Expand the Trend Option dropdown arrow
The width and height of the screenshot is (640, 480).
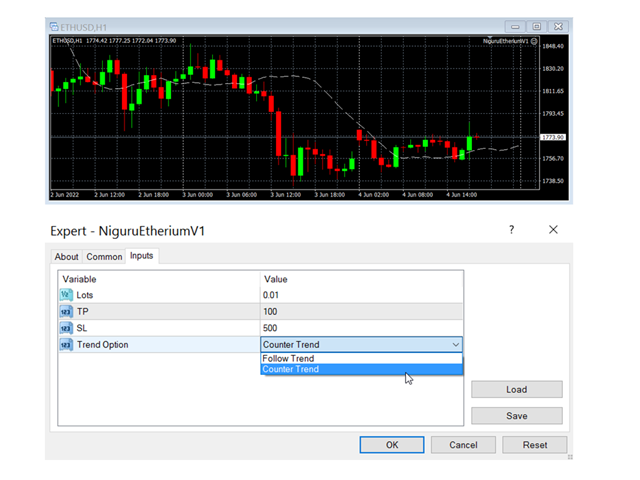click(456, 344)
